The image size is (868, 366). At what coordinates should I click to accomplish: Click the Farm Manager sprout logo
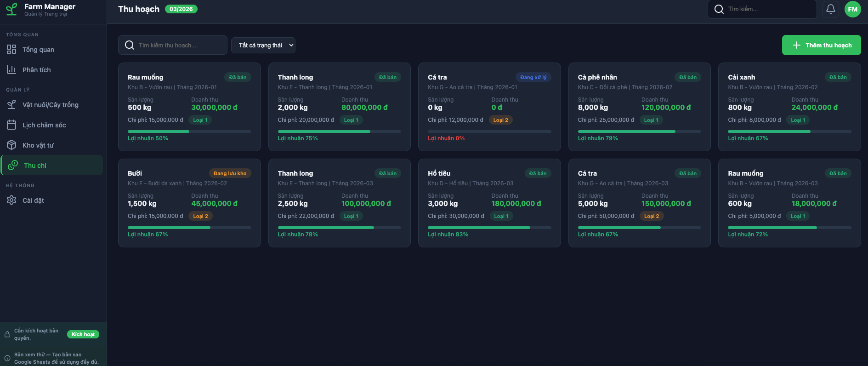pos(11,9)
